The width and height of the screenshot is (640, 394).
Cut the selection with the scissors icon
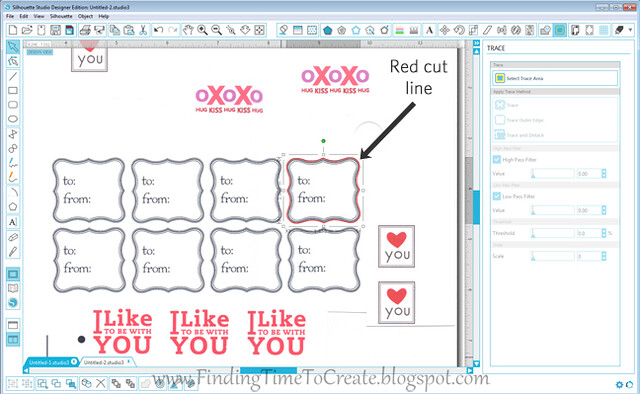pyautogui.click(x=143, y=30)
